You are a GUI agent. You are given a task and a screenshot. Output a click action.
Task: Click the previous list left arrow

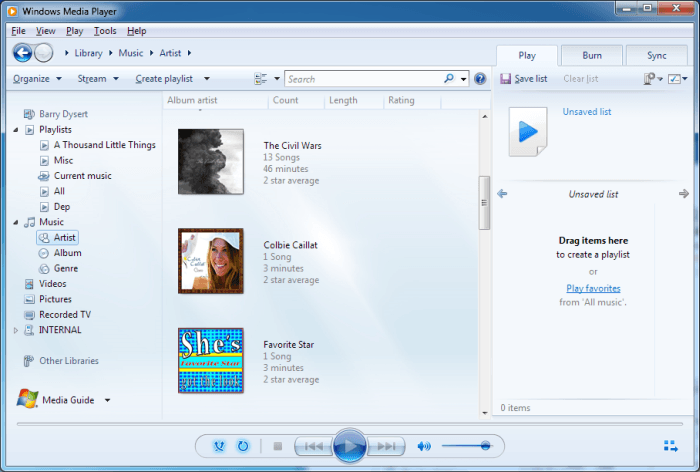pyautogui.click(x=502, y=193)
